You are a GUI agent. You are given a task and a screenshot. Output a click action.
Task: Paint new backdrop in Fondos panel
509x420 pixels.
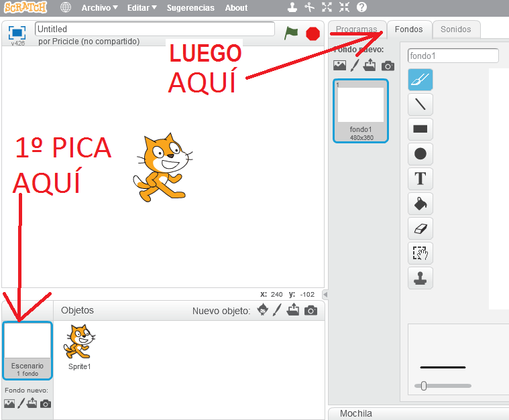coord(355,65)
